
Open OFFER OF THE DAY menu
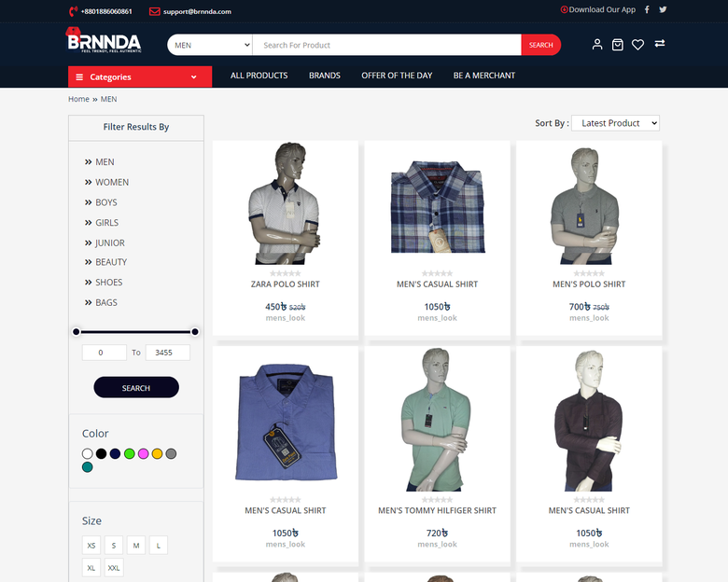pyautogui.click(x=397, y=76)
